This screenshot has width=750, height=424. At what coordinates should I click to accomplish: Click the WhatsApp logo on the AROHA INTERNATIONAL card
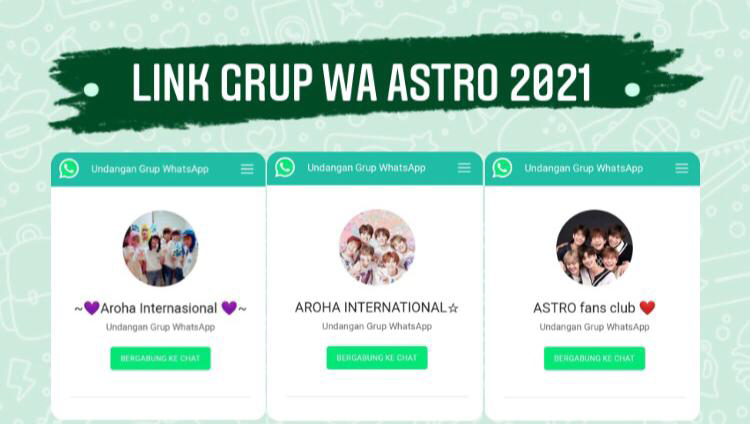[285, 167]
